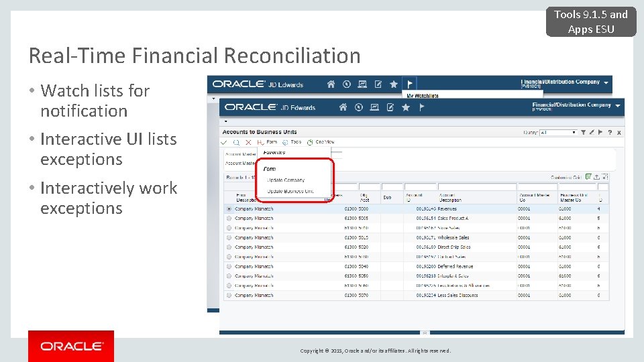Click the green Customize Grid icon
The image size is (644, 362).
click(588, 177)
